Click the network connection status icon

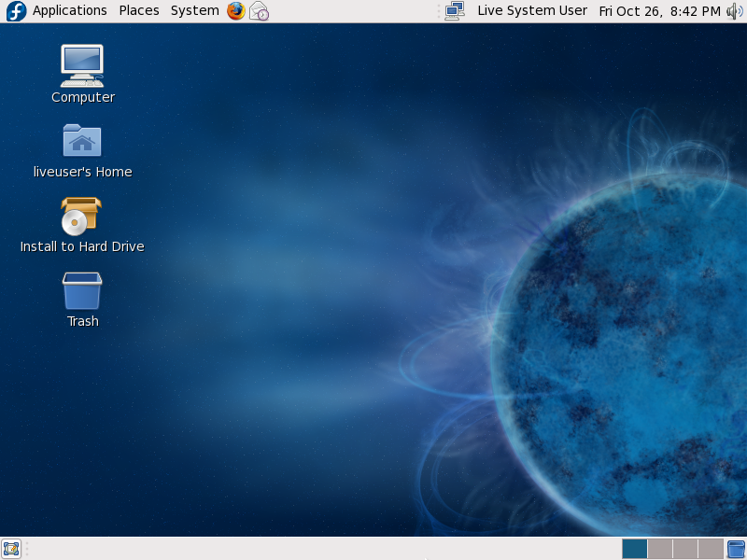pyautogui.click(x=455, y=11)
